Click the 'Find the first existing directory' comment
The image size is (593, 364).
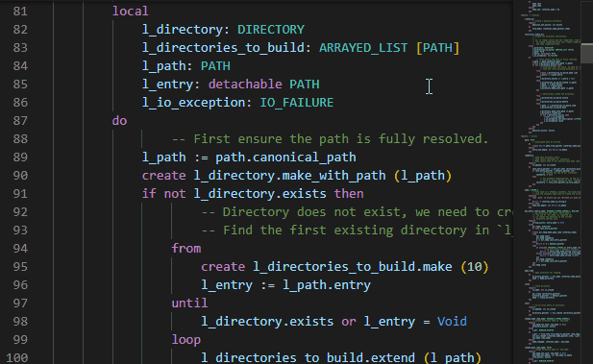[x=357, y=231]
